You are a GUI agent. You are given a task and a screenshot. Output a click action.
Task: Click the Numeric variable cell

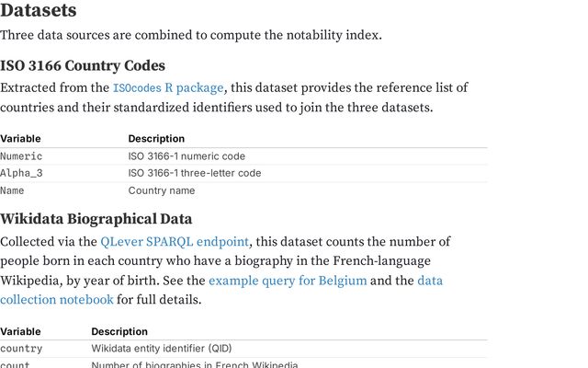pos(21,156)
